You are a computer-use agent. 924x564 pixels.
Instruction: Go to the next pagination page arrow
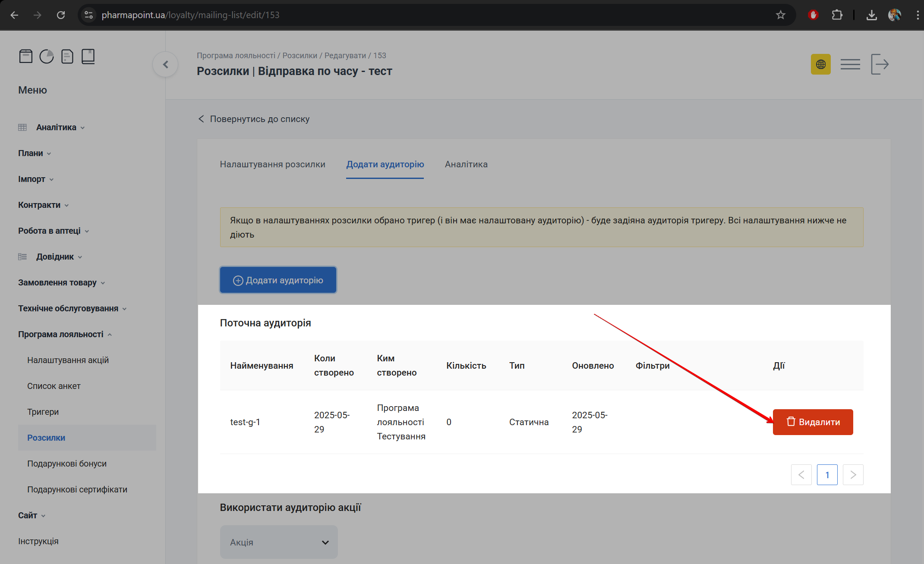click(x=853, y=475)
